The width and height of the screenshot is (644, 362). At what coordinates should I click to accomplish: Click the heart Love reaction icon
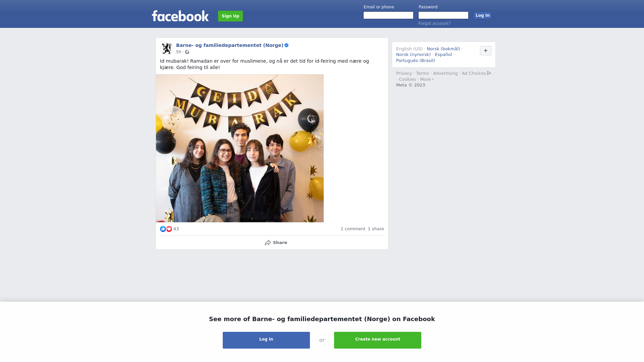click(169, 229)
